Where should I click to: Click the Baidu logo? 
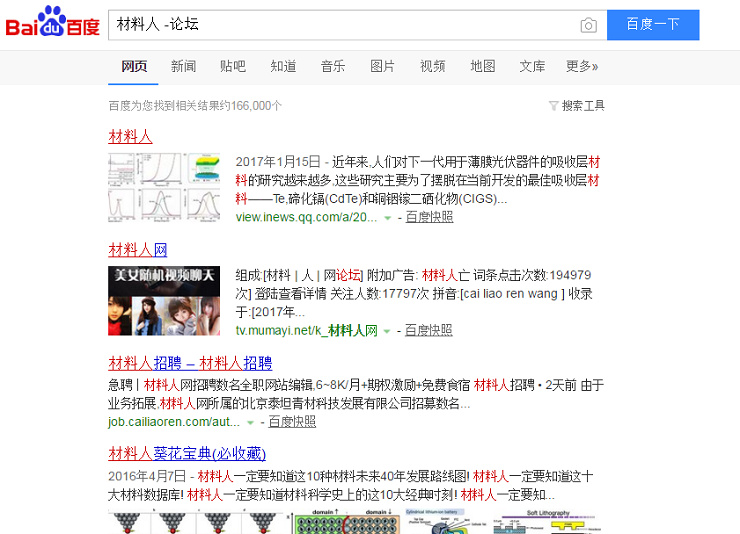point(52,22)
